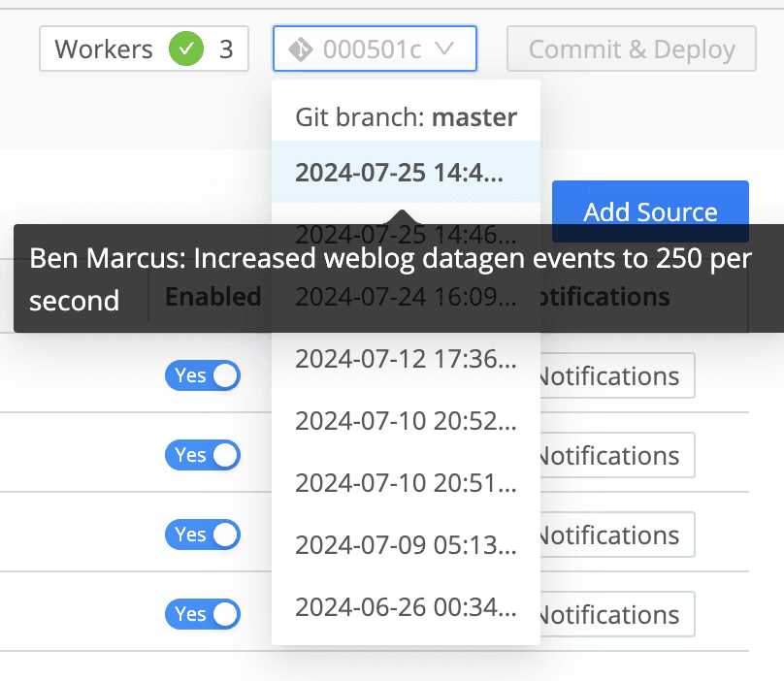Choose the 2024-07-09 05:13 commit
The width and height of the screenshot is (784, 681).
(405, 544)
